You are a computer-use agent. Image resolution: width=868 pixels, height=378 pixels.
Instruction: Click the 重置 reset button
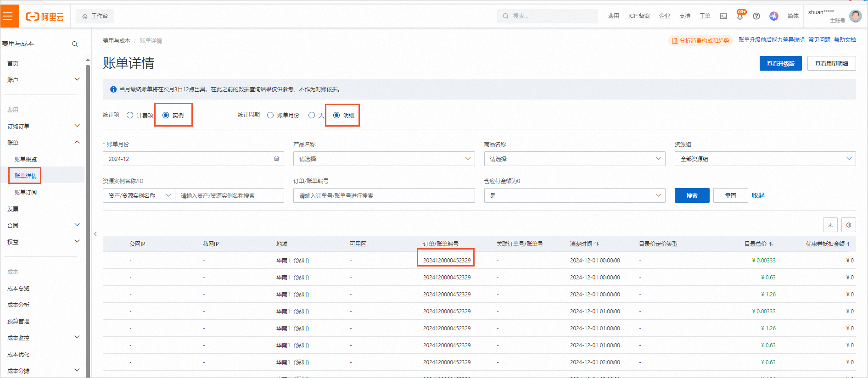point(730,195)
